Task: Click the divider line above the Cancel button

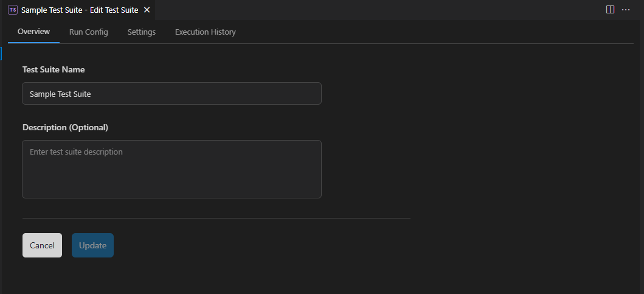Action: click(216, 218)
